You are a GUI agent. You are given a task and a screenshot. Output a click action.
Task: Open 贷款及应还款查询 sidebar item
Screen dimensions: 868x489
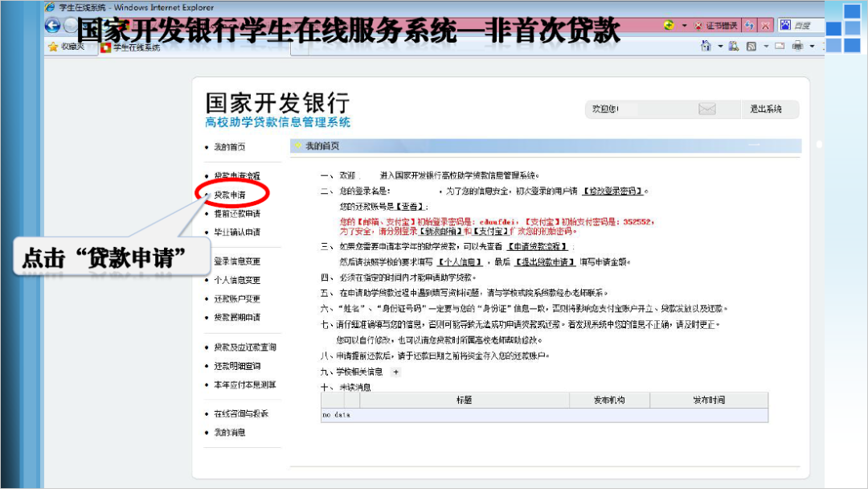(x=244, y=347)
